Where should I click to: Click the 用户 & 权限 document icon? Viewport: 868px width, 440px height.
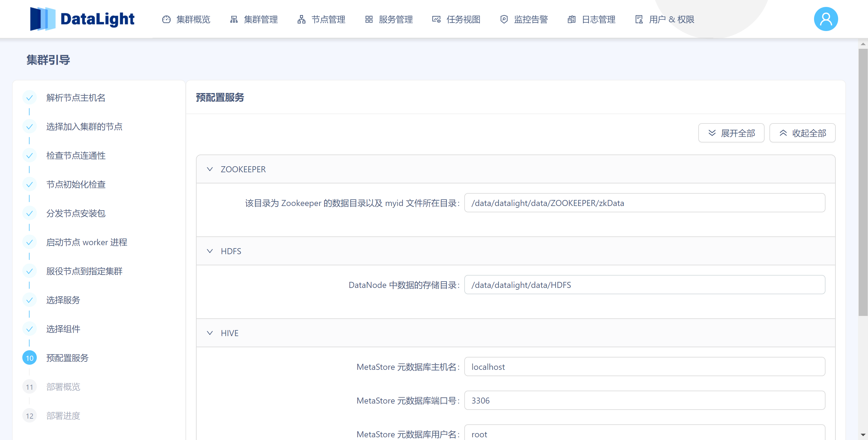point(639,20)
